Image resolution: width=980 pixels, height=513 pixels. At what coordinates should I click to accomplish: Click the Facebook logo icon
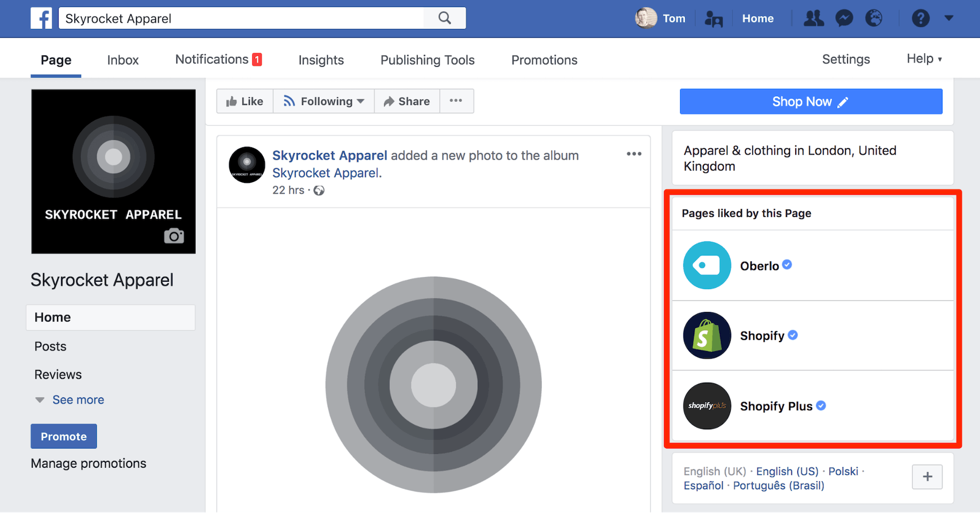tap(41, 18)
